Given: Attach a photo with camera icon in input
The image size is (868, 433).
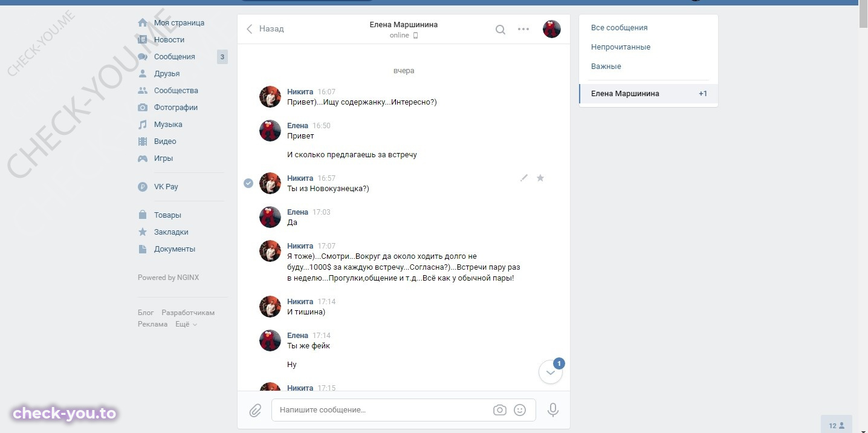Looking at the screenshot, I should click(x=500, y=410).
